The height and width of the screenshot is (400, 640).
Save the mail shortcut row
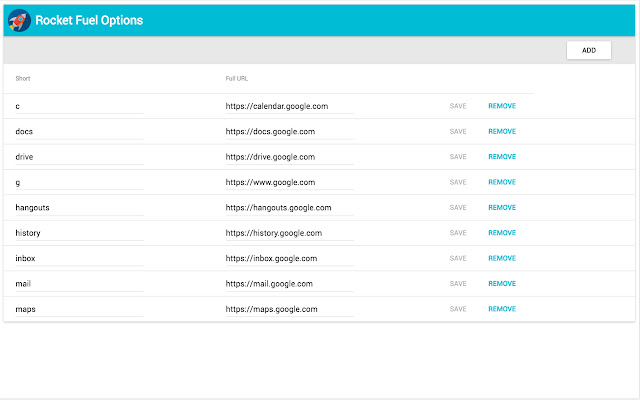[458, 284]
